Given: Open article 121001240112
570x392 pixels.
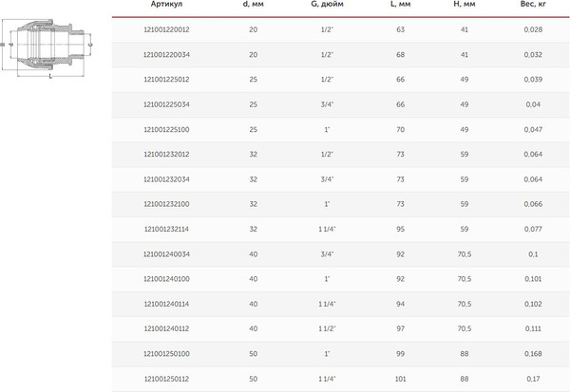Looking at the screenshot, I should coord(166,327).
